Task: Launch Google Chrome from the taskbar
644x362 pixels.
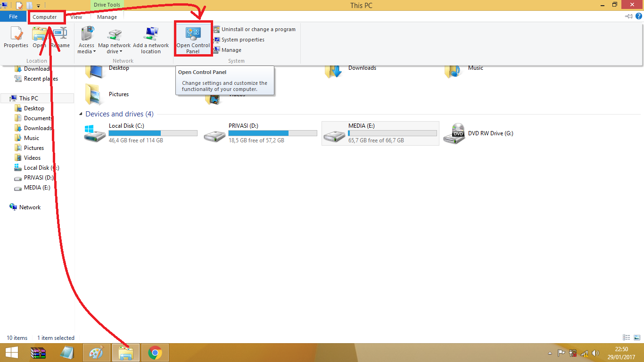Action: (155, 352)
